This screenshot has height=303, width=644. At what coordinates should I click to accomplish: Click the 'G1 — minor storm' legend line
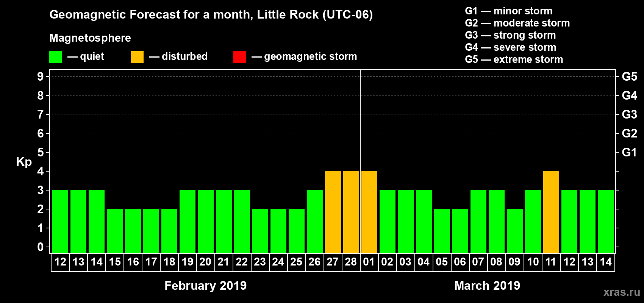pos(509,11)
